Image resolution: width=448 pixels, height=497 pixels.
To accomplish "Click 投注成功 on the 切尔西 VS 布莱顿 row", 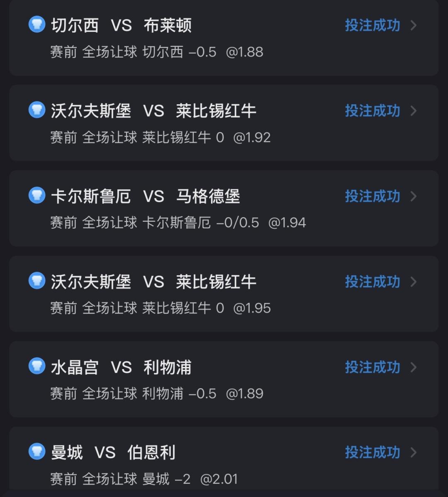I will (372, 25).
